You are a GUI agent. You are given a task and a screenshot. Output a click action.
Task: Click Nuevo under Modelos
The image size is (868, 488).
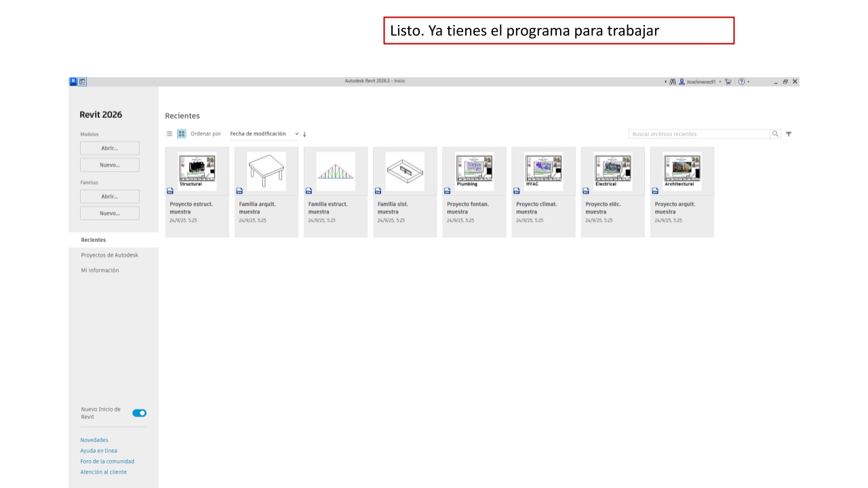pyautogui.click(x=110, y=165)
